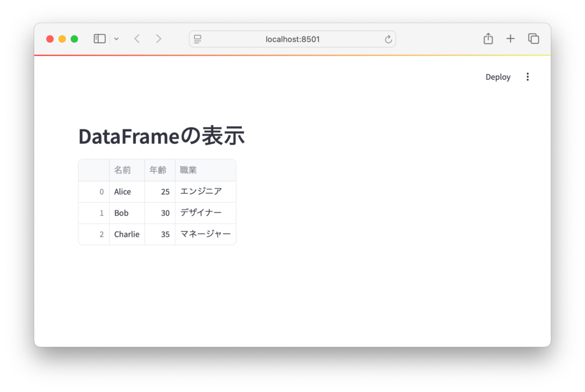The image size is (585, 392).
Task: Click the Safari sidebar toggle icon
Action: (x=99, y=39)
